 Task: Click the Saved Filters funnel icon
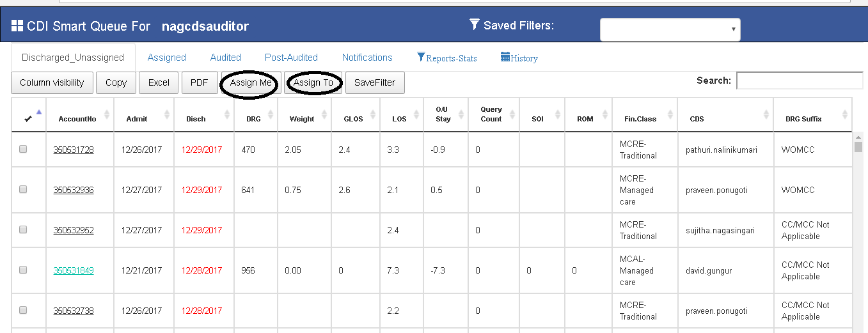click(474, 25)
